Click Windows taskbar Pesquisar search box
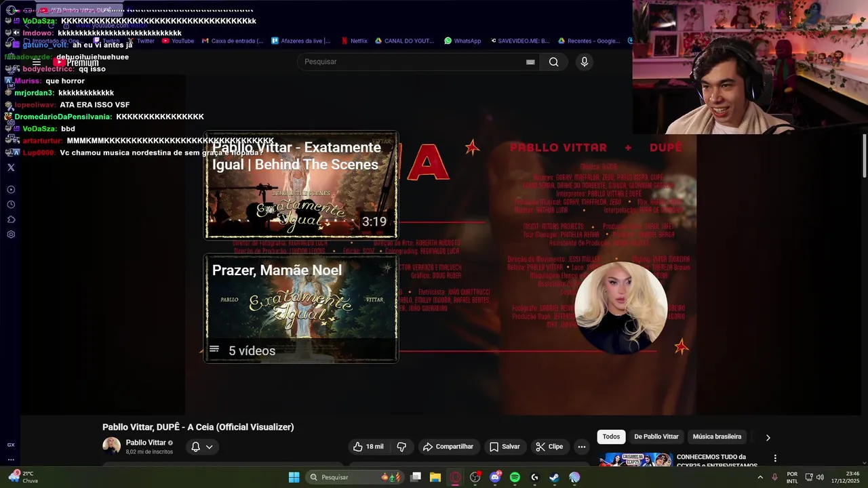868x488 pixels. tap(354, 477)
